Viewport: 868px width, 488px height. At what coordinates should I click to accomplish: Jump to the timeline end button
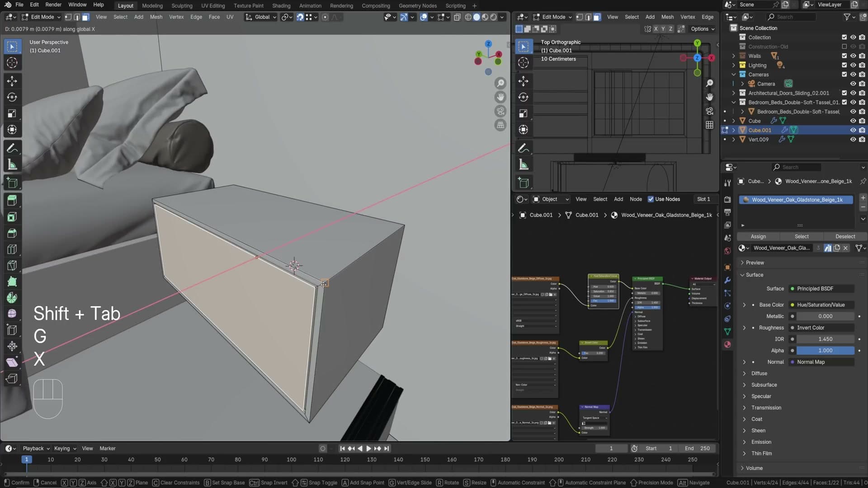click(386, 449)
